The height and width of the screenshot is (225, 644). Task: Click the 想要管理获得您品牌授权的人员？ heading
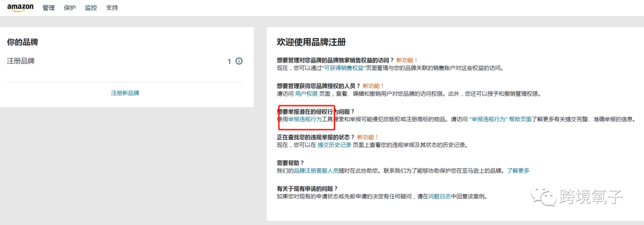point(318,86)
